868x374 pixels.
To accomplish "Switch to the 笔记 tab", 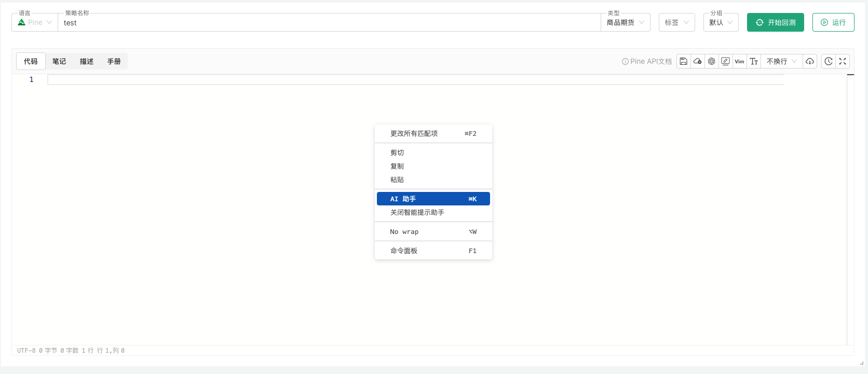I will pyautogui.click(x=59, y=61).
